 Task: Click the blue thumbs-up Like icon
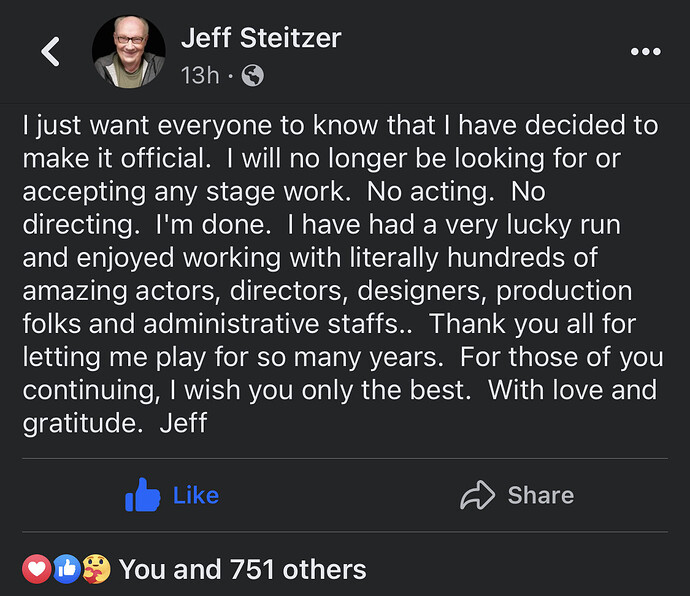pos(142,495)
